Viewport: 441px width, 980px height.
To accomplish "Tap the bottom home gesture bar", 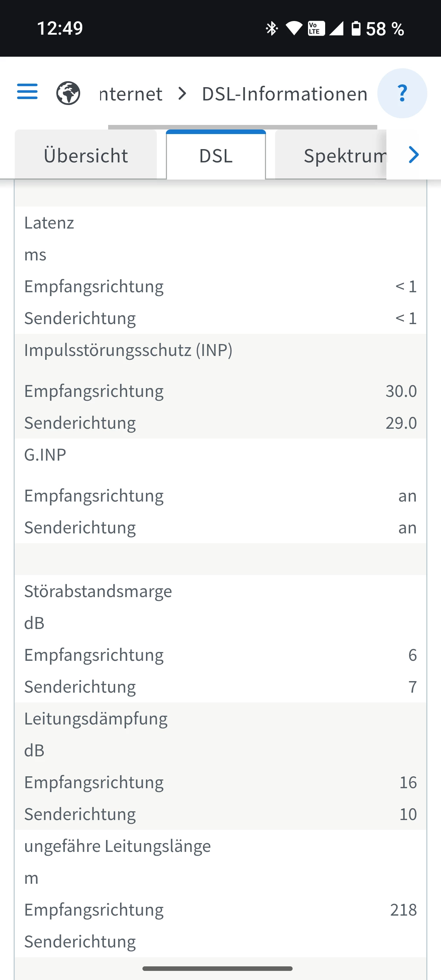I will point(217,968).
